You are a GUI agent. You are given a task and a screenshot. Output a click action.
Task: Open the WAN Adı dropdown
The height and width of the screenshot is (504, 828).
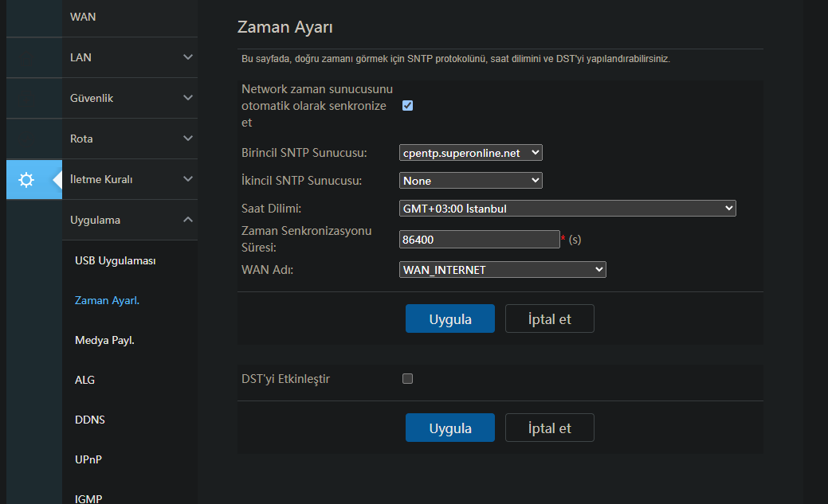coord(502,270)
